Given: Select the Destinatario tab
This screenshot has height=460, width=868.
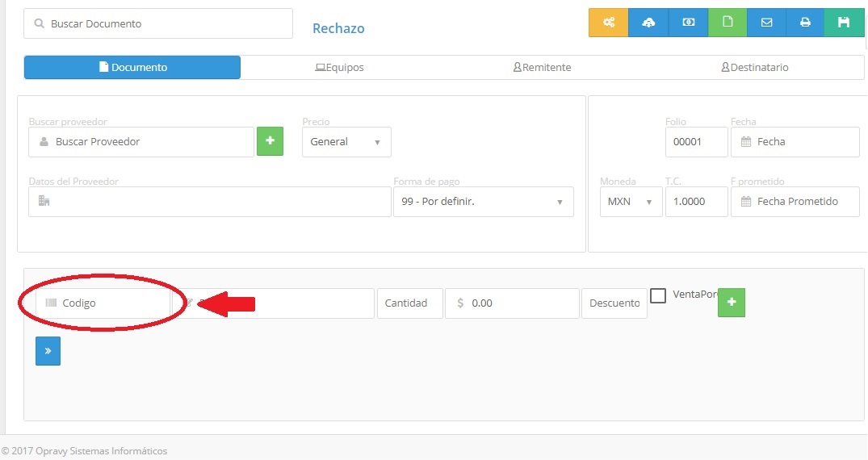Looking at the screenshot, I should pyautogui.click(x=754, y=68).
